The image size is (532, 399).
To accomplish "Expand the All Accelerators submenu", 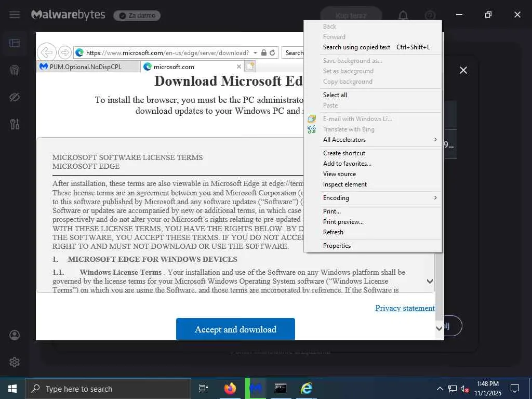I will point(380,139).
